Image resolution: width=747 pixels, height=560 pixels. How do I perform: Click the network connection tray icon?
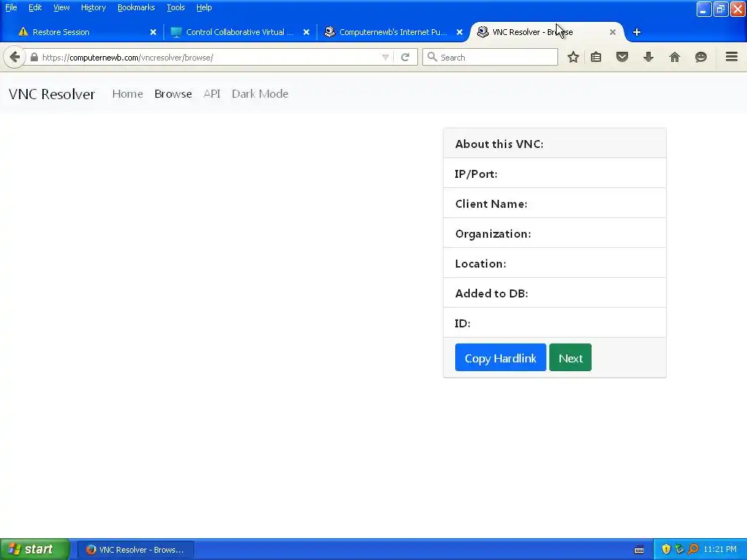point(680,550)
